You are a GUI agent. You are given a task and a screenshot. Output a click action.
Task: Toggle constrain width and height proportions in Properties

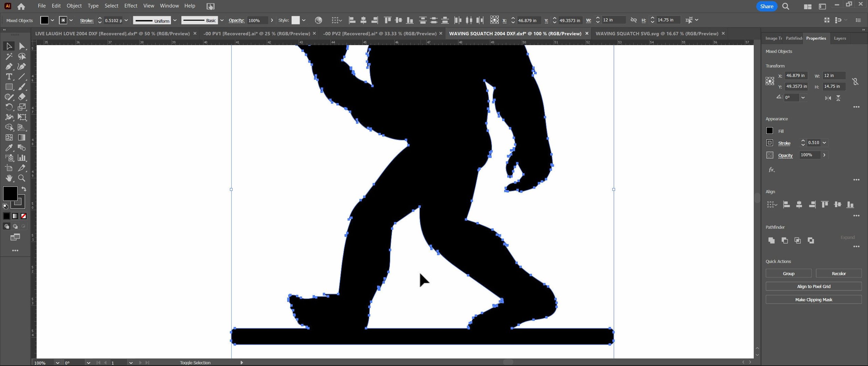tap(855, 82)
